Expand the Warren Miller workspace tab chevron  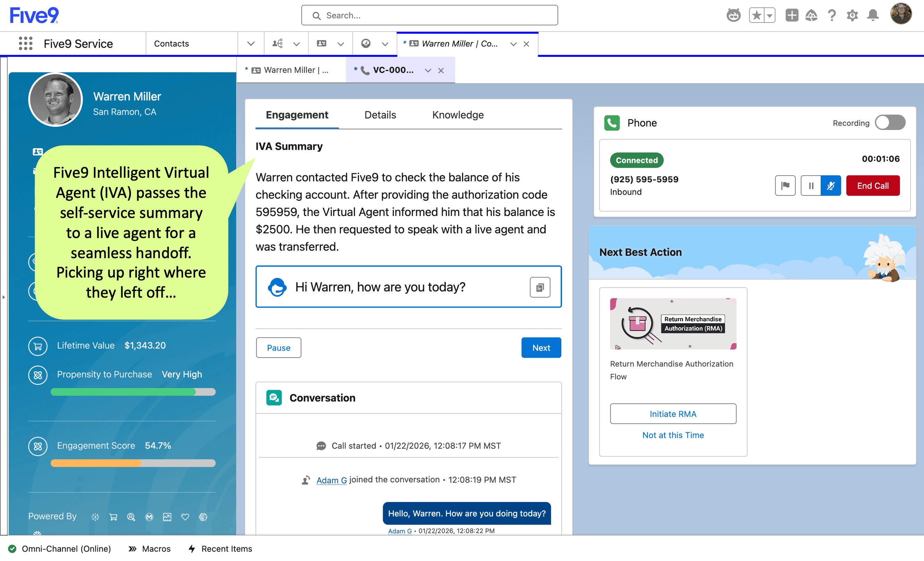(513, 44)
